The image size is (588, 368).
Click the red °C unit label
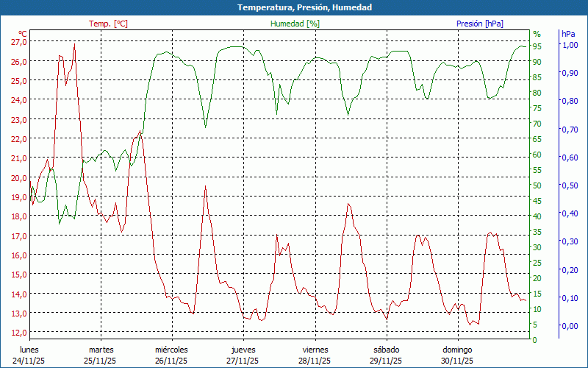[x=22, y=34]
